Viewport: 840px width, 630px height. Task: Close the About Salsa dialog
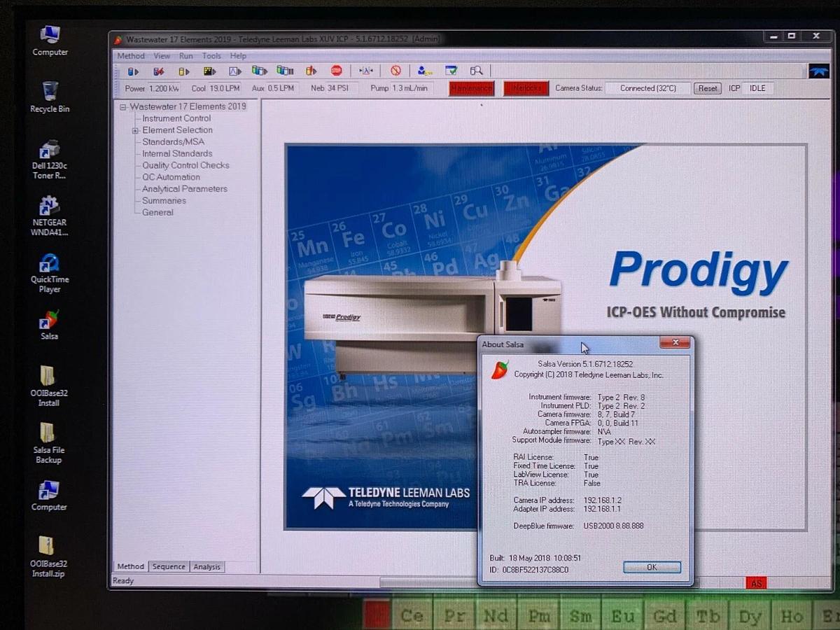tap(675, 342)
